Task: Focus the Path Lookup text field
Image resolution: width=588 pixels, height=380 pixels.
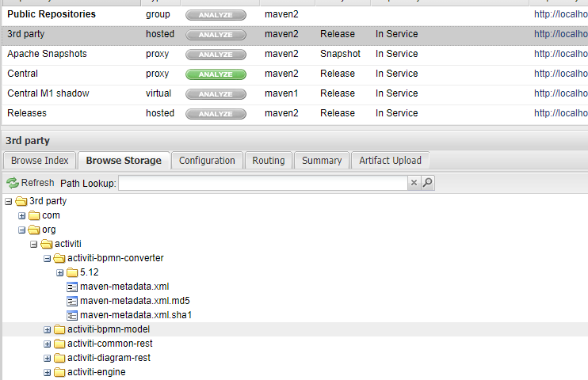Action: click(262, 183)
